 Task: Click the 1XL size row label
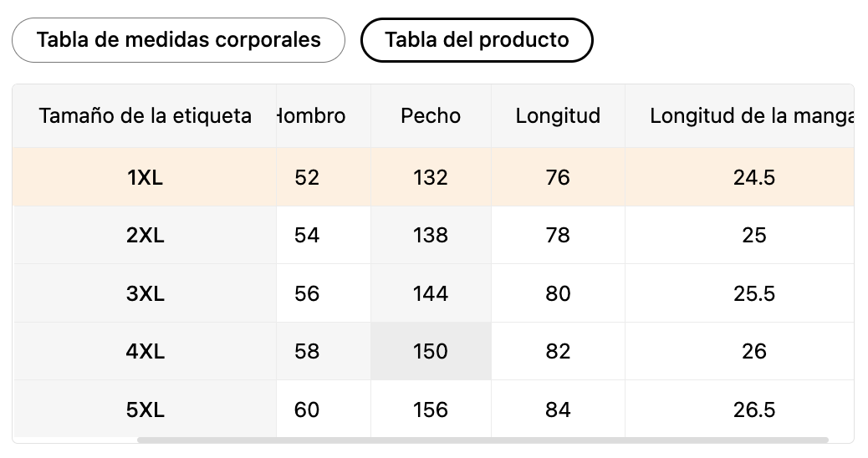(145, 177)
